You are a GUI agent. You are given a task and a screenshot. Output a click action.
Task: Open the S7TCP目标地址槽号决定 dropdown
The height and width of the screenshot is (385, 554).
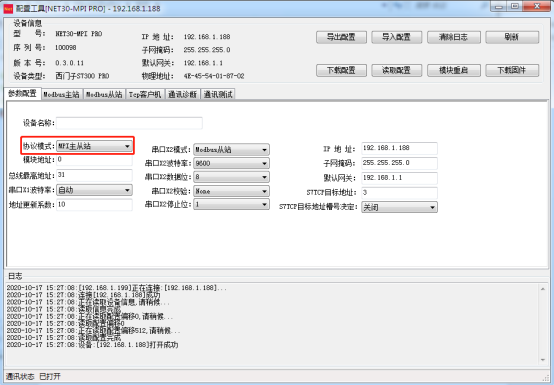(399, 207)
